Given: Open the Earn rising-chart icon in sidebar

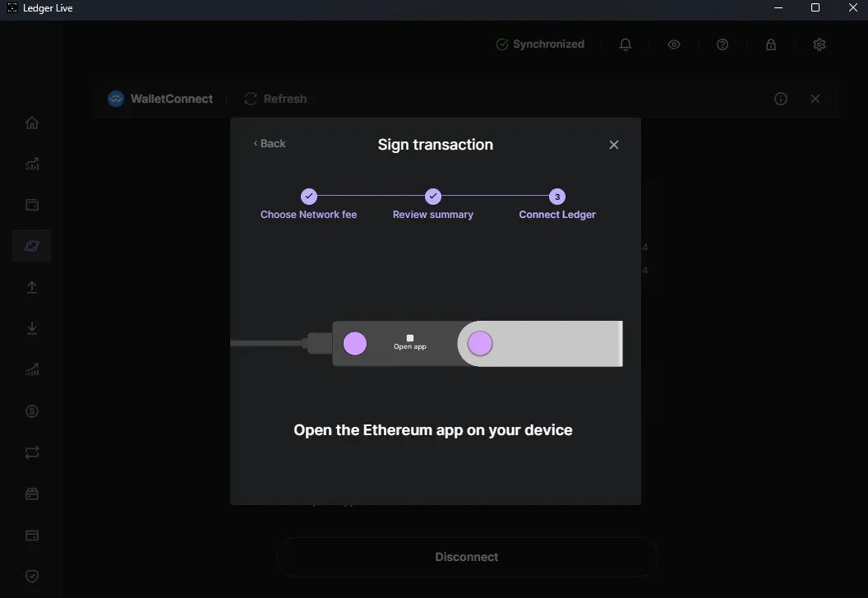Looking at the screenshot, I should point(32,369).
